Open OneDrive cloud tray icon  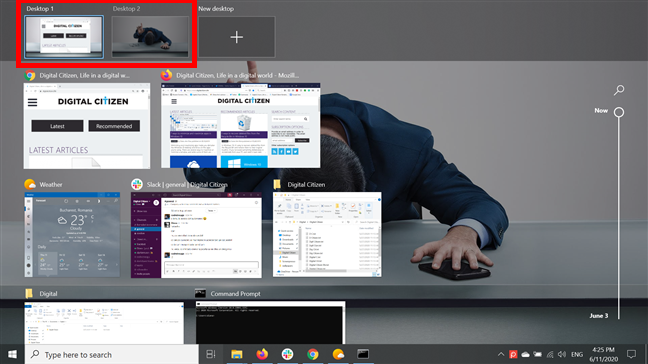(x=525, y=354)
